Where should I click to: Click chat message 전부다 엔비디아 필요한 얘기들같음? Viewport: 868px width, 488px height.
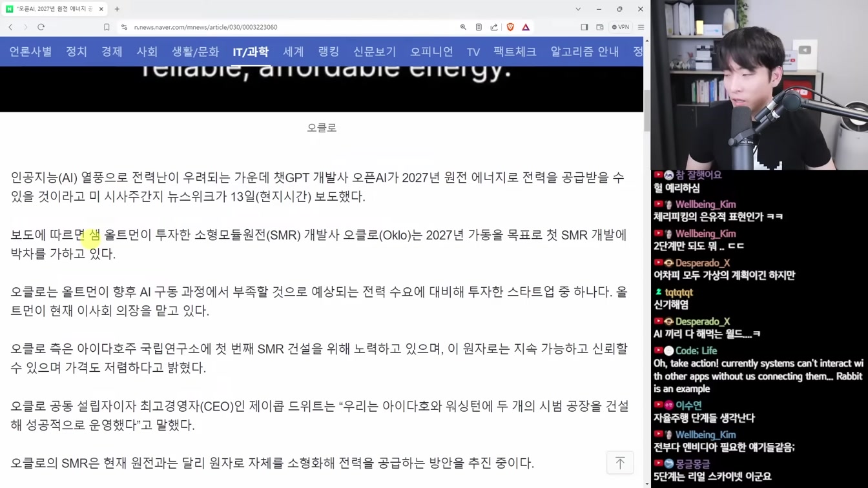(x=724, y=447)
